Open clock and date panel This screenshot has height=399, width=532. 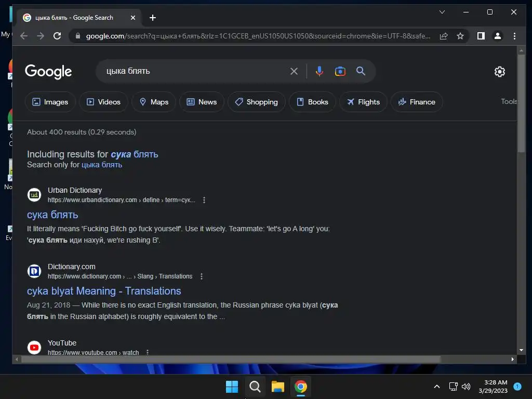493,387
